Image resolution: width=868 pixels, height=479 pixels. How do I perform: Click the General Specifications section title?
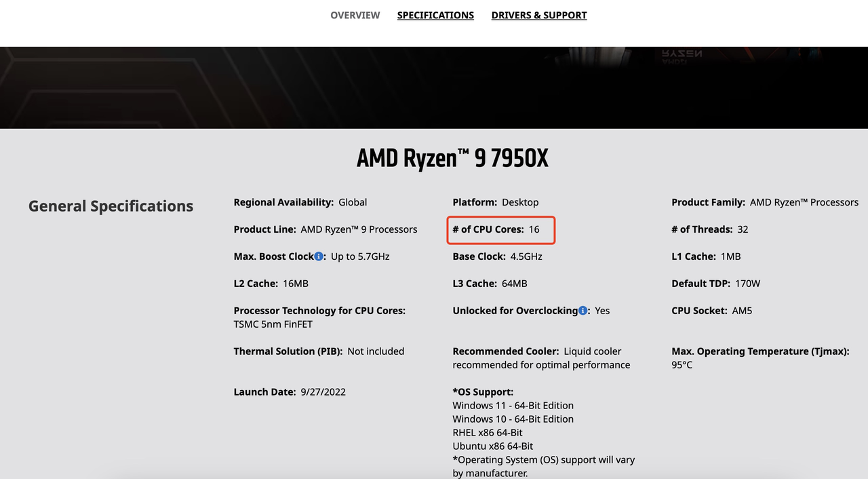click(111, 206)
